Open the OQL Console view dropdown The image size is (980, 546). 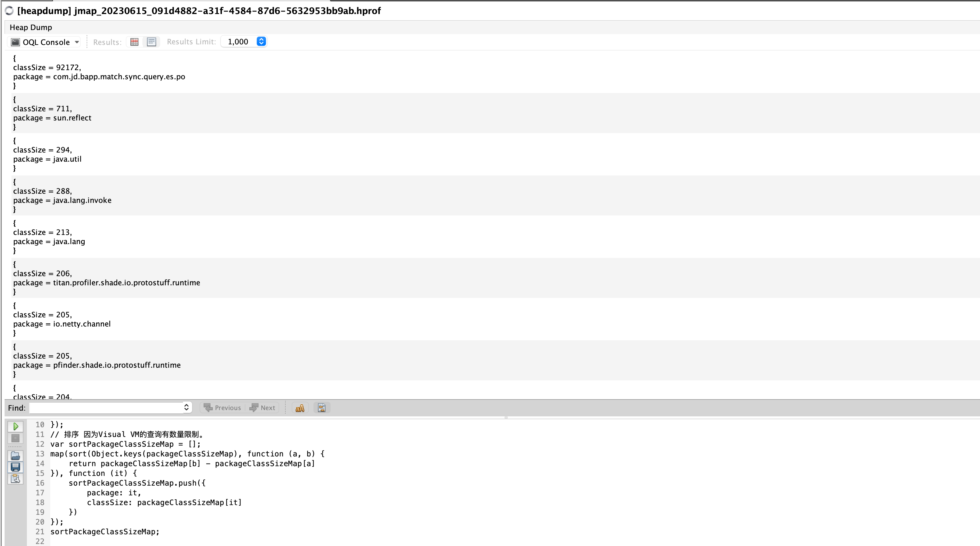[77, 42]
